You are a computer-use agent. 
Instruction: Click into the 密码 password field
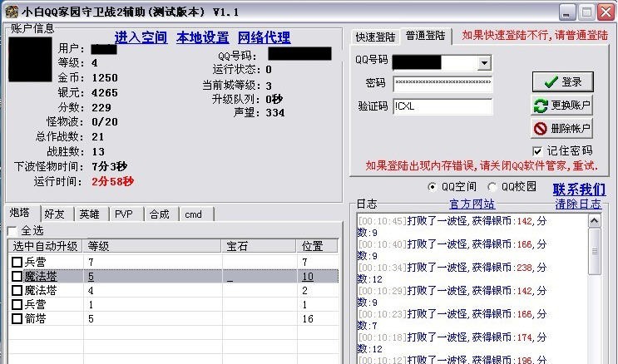[442, 83]
